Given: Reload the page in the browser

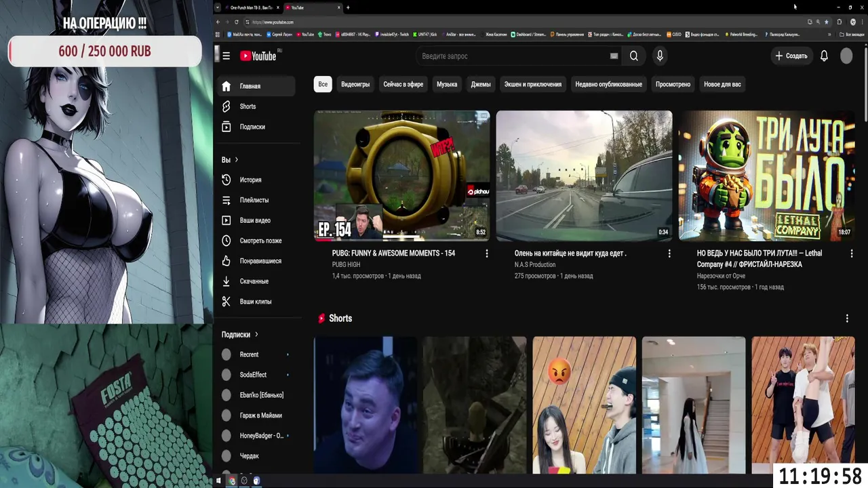Looking at the screenshot, I should point(237,22).
